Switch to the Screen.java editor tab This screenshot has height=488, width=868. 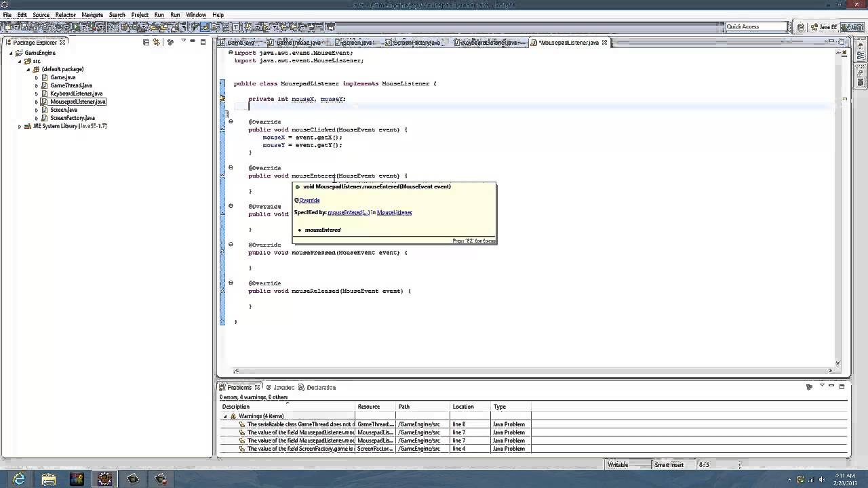355,43
